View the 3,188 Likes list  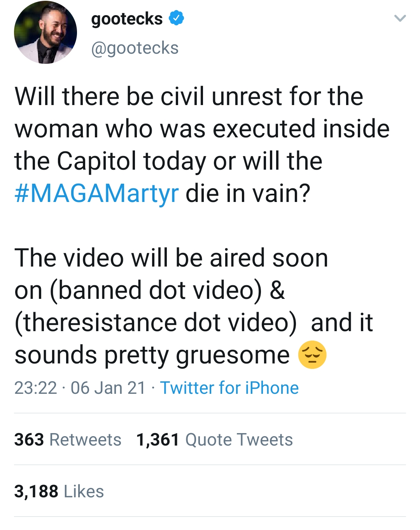[59, 491]
